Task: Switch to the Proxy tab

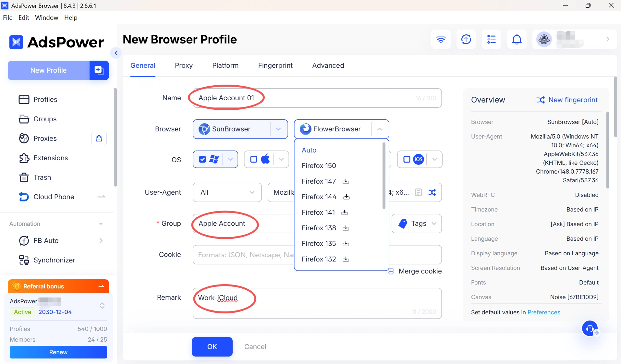Action: 184,66
